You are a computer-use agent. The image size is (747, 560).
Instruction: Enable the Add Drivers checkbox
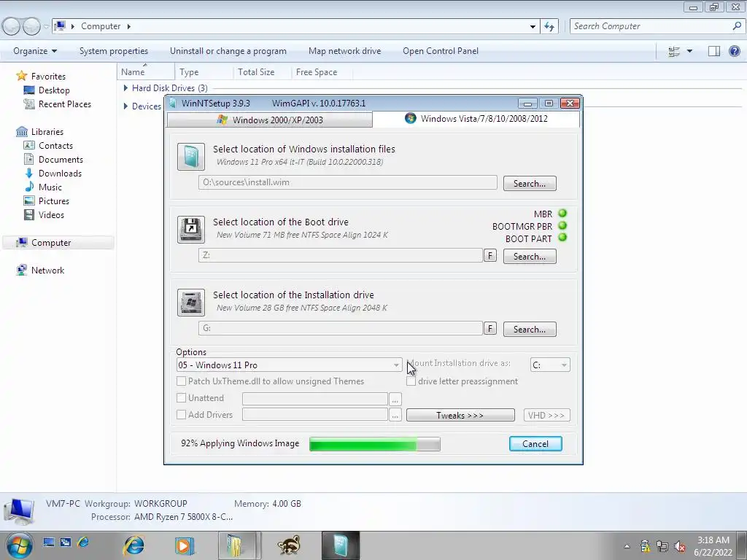pos(181,414)
